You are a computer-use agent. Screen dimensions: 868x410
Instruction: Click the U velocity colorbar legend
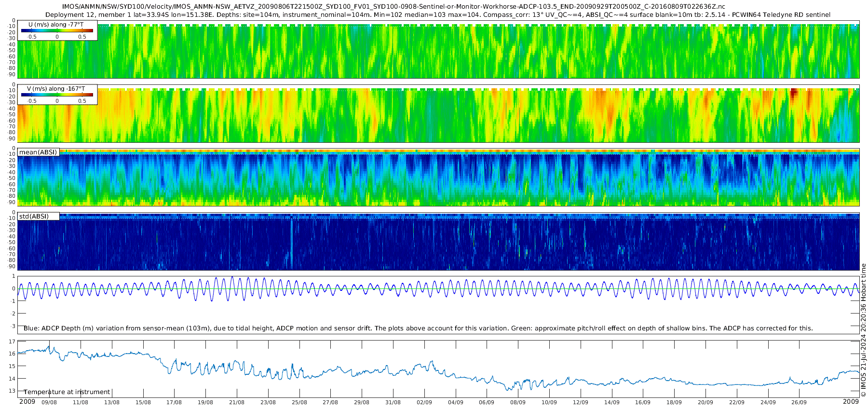coord(57,30)
